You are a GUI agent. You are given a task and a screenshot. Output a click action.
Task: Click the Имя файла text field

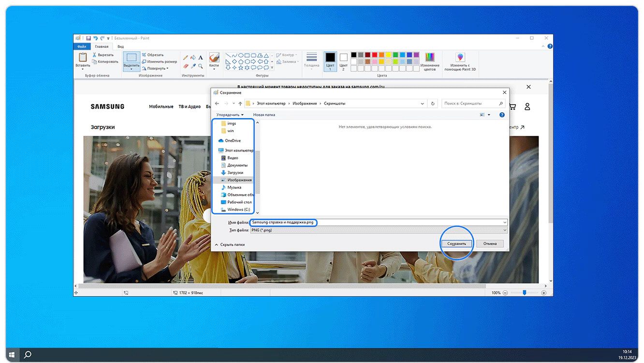[378, 223]
